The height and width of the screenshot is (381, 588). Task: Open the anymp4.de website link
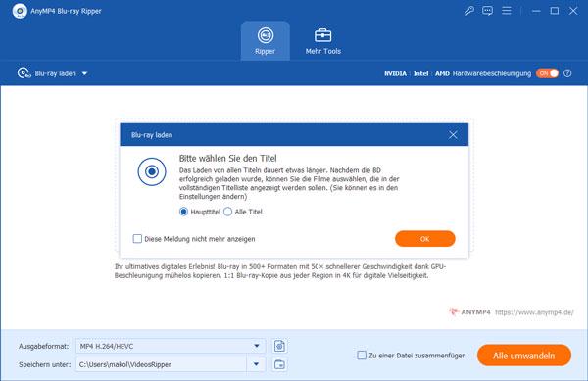click(534, 312)
